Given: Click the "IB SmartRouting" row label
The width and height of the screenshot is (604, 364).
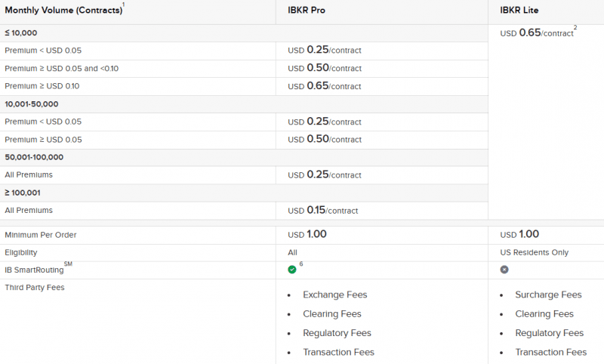Looking at the screenshot, I should (34, 270).
